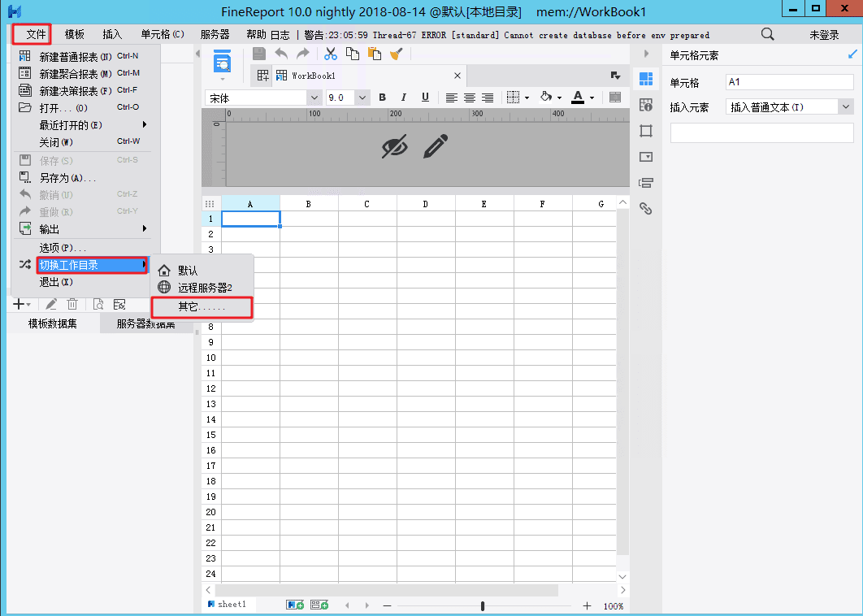Toggle underline formatting

(x=425, y=98)
